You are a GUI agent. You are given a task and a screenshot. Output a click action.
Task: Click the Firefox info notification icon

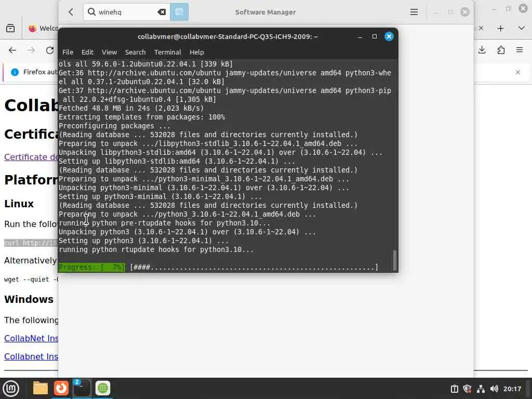click(15, 72)
